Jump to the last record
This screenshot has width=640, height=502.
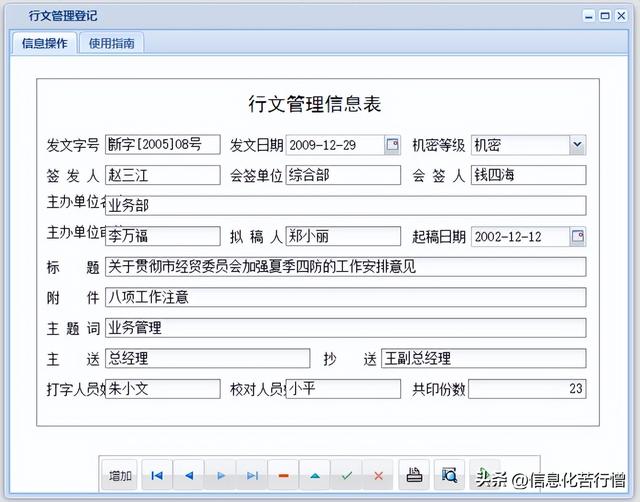pyautogui.click(x=252, y=475)
